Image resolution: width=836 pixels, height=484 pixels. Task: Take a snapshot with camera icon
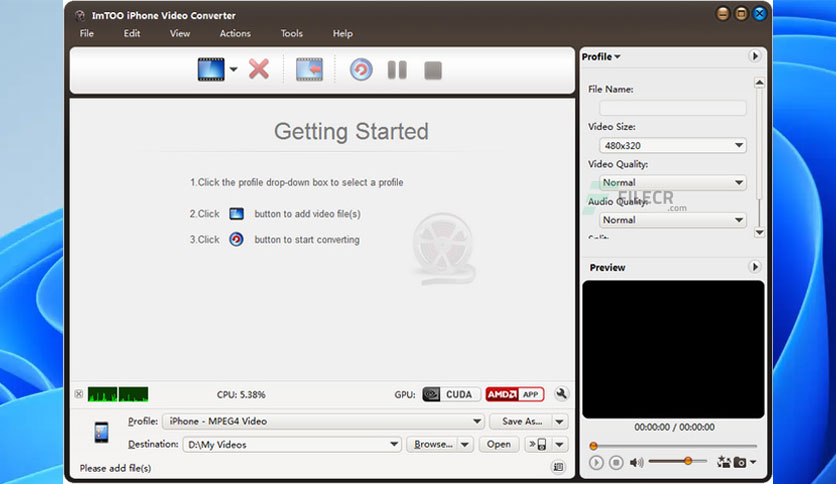(740, 462)
